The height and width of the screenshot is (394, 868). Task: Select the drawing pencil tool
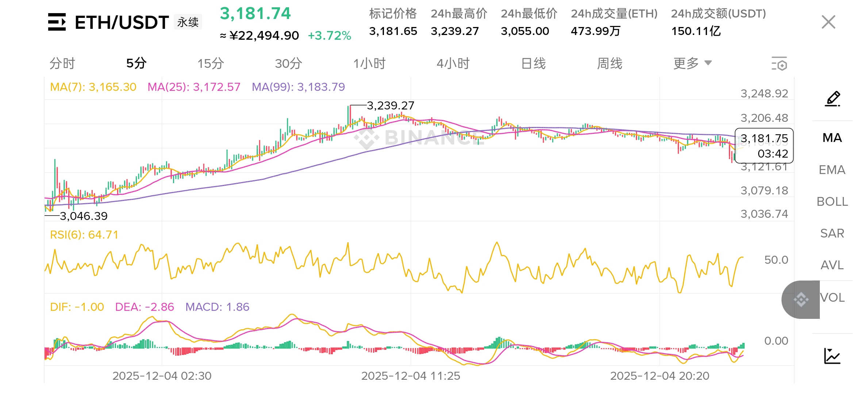click(833, 99)
